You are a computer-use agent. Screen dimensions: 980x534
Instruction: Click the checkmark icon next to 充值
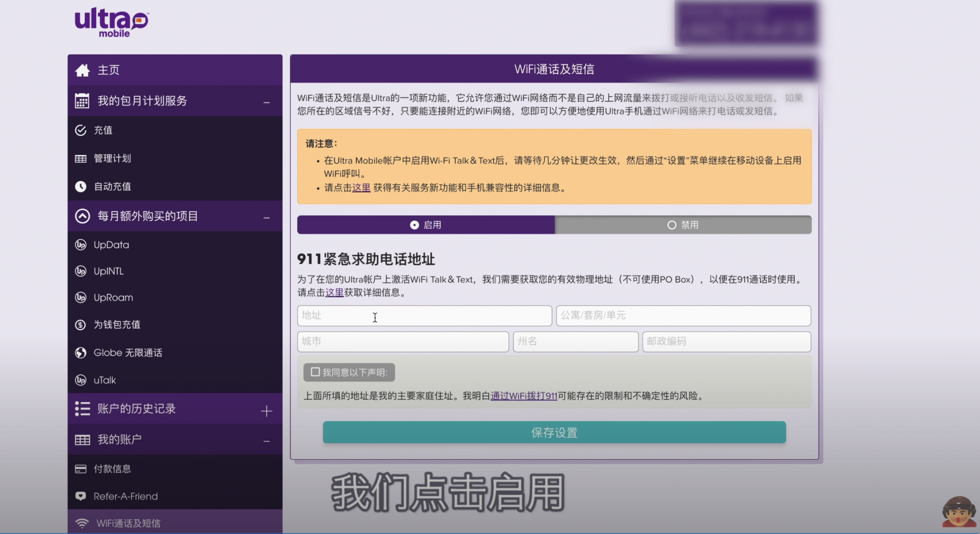[x=80, y=130]
